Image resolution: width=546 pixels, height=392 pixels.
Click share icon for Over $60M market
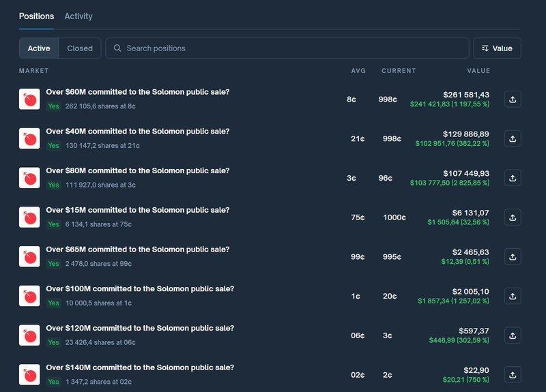click(513, 100)
